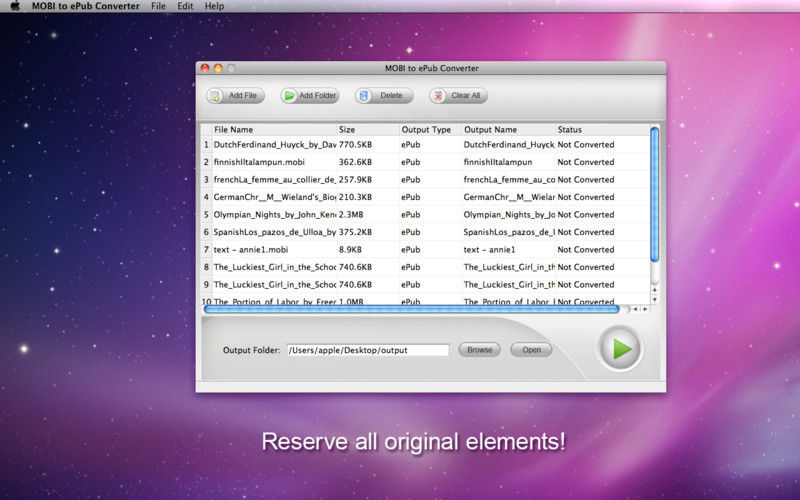Click the Open output folder button

531,350
